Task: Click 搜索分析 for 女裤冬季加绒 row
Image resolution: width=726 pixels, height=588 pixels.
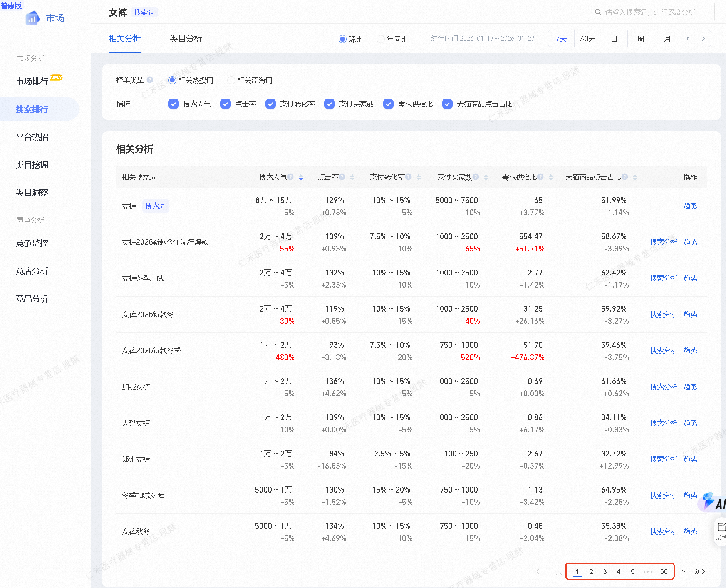Action: click(x=664, y=278)
